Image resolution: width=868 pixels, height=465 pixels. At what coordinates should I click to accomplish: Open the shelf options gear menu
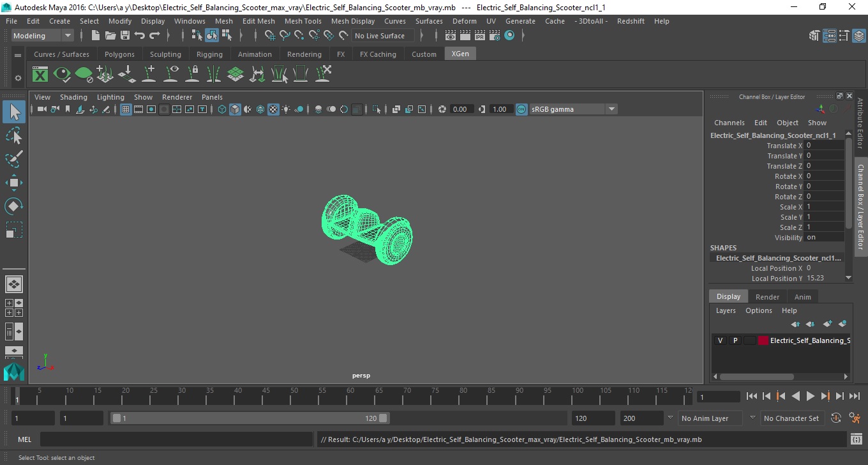click(x=18, y=78)
